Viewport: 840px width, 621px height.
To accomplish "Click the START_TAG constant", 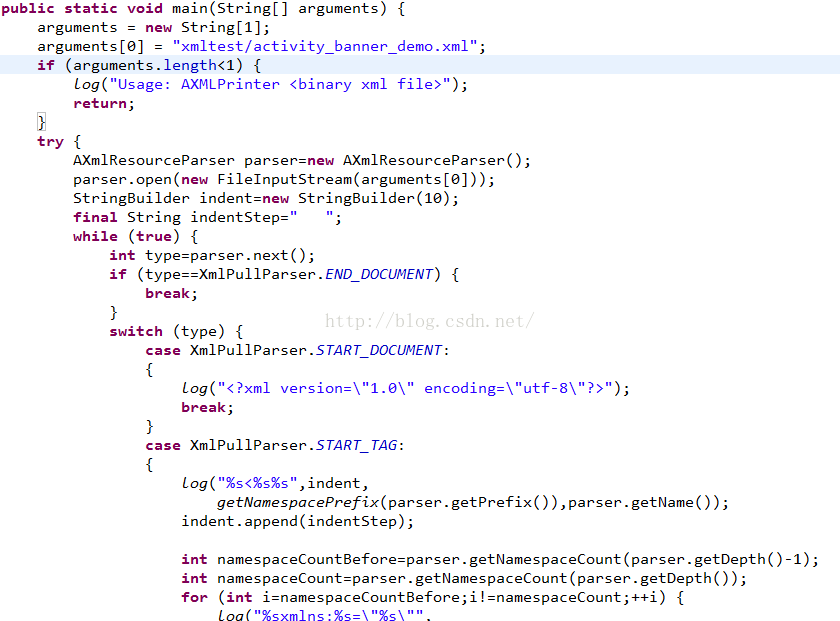I will coord(356,446).
